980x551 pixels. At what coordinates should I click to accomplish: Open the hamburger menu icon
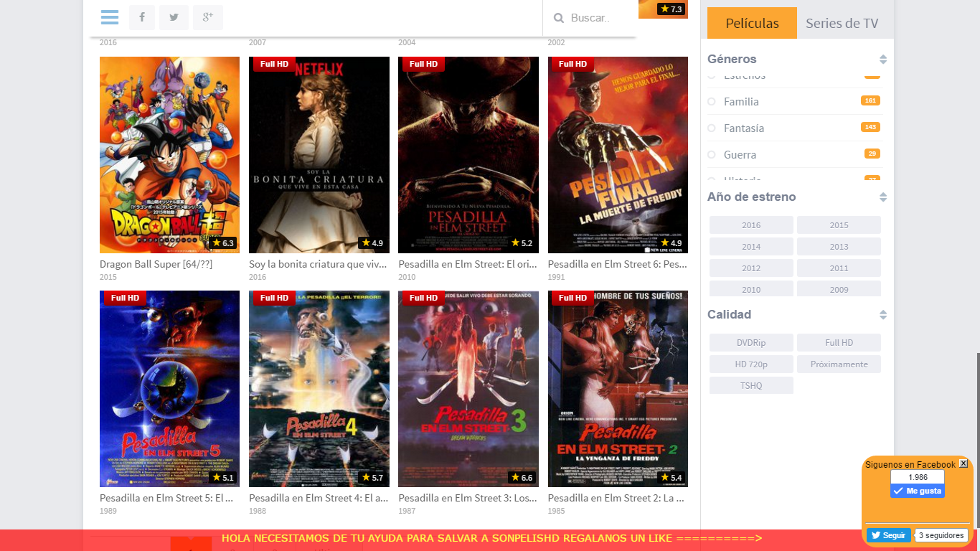[x=110, y=17]
